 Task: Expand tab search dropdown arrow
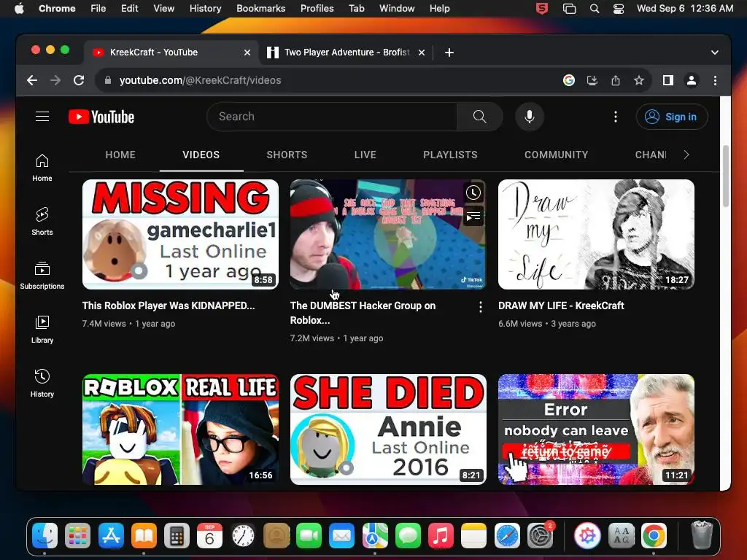pyautogui.click(x=715, y=52)
